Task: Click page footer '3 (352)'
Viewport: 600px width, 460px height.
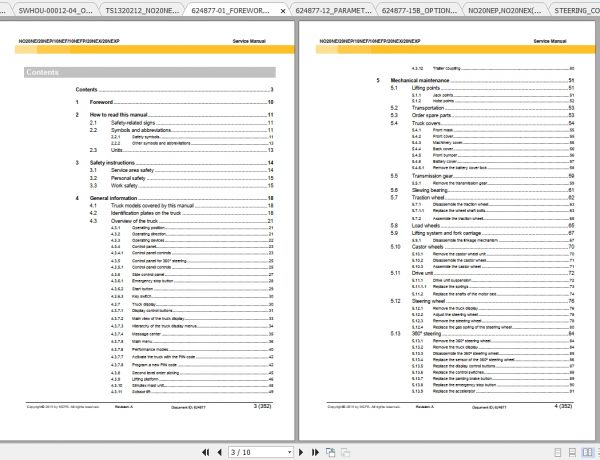Action: [x=262, y=406]
